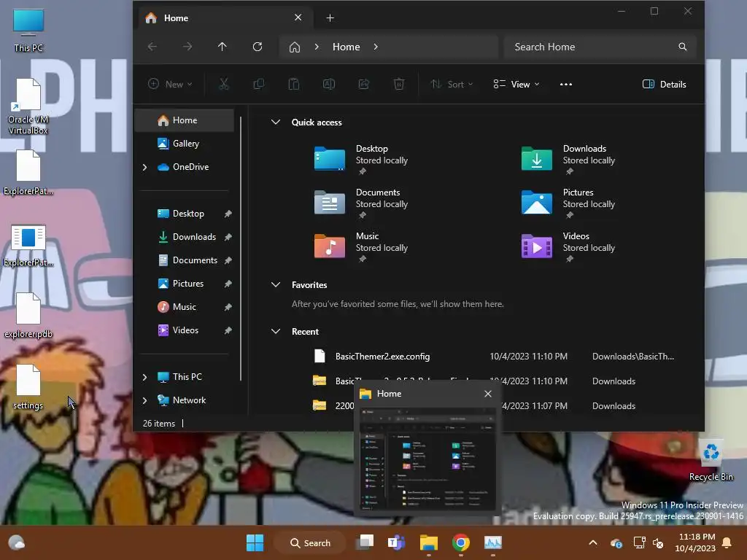
Task: Open Microsoft Teams from taskbar
Action: 397,542
